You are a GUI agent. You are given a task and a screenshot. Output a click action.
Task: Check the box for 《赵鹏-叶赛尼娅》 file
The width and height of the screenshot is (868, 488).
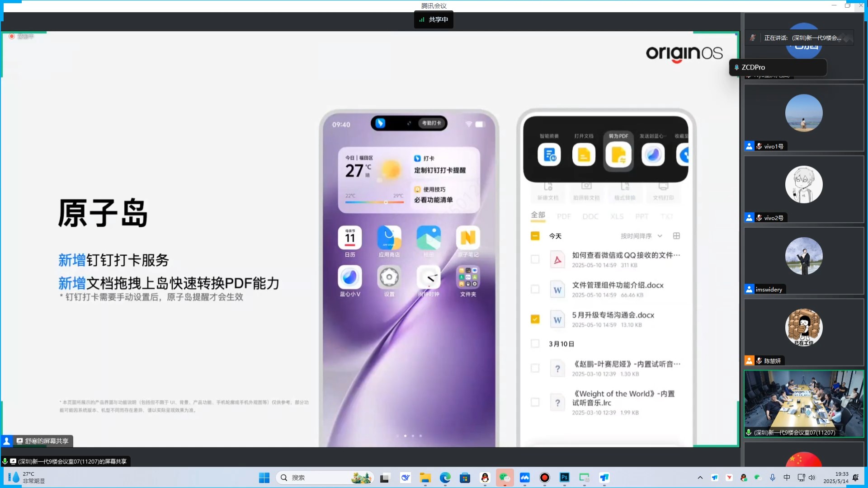coord(535,368)
